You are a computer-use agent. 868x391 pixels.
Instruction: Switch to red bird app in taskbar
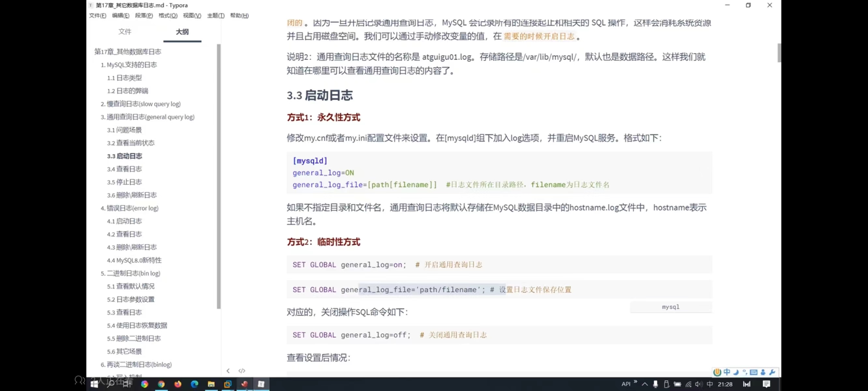pyautogui.click(x=245, y=384)
